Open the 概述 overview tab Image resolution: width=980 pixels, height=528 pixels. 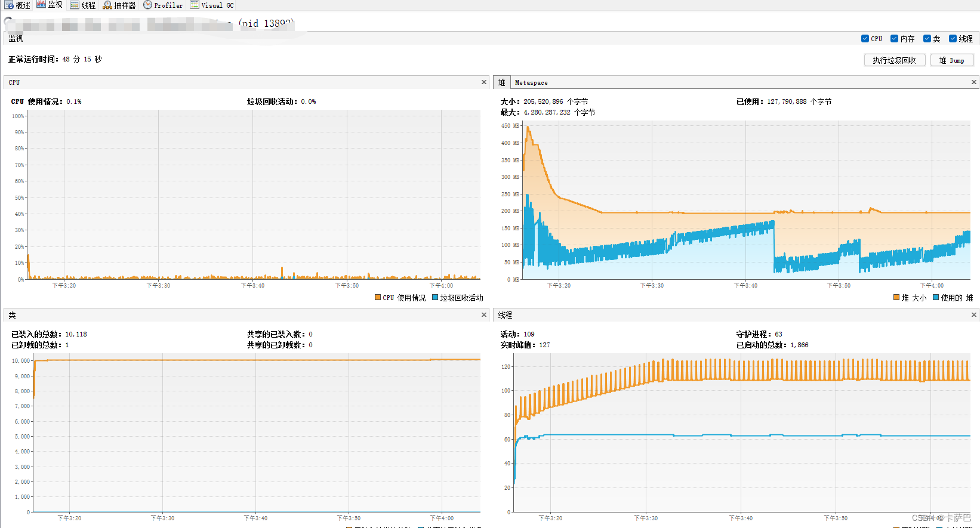coord(17,5)
